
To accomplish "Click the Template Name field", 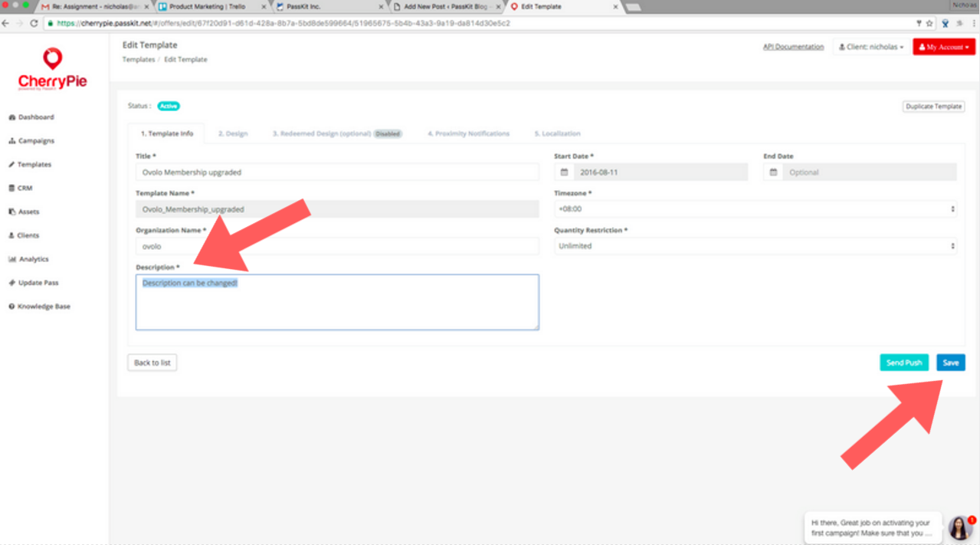I will pyautogui.click(x=337, y=209).
